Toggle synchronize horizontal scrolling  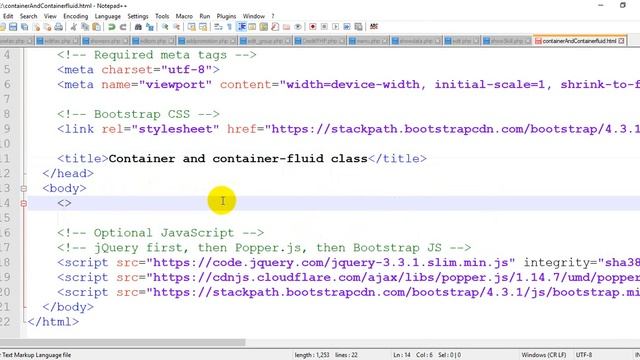(203, 27)
